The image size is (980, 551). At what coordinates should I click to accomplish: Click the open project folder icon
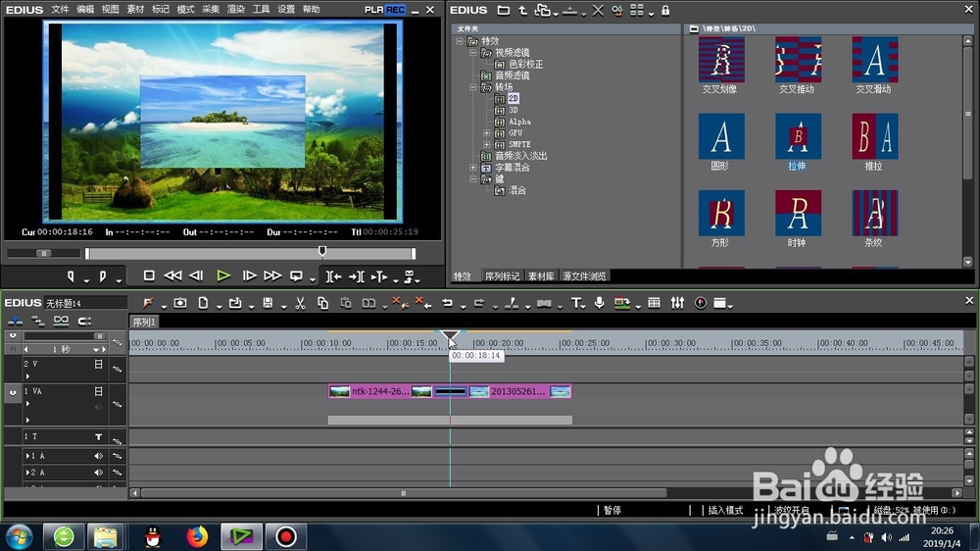(x=235, y=303)
